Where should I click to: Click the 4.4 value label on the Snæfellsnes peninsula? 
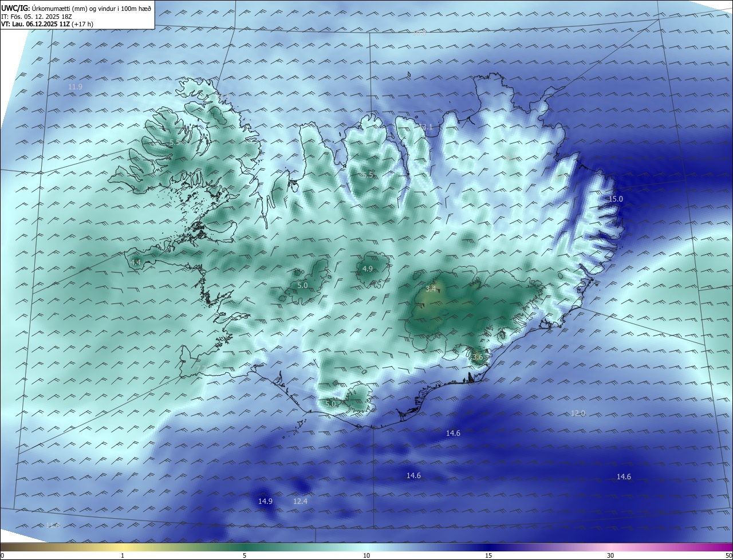pos(136,262)
